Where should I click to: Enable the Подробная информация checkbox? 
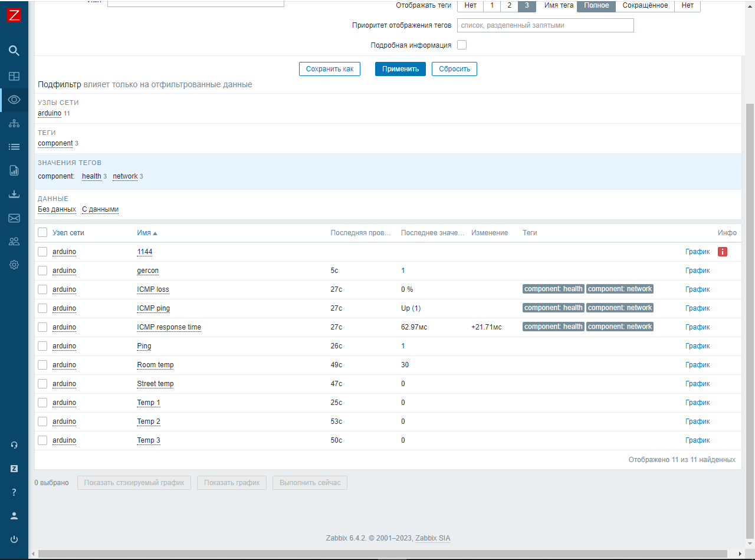(x=462, y=44)
